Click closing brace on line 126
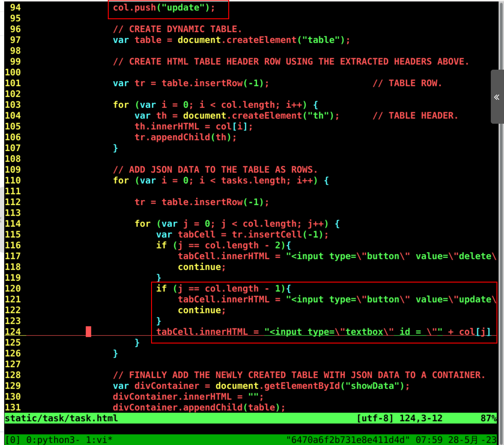The width and height of the screenshot is (504, 445). click(115, 353)
